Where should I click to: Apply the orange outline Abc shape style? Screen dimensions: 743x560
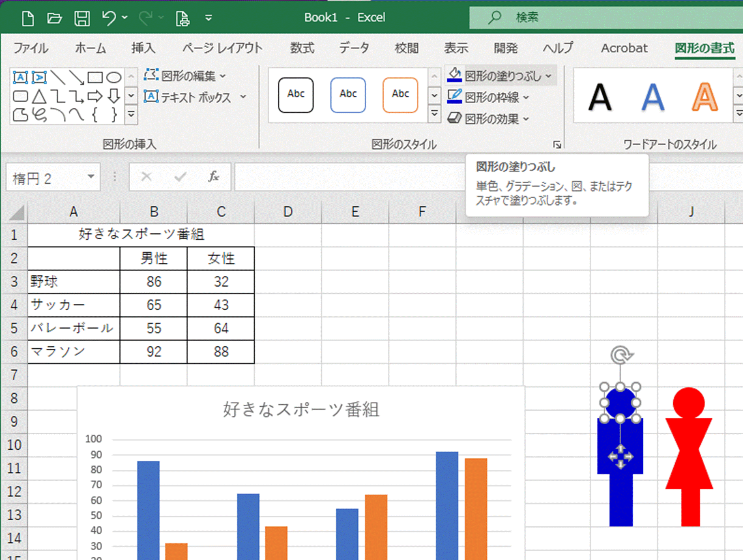pyautogui.click(x=400, y=95)
